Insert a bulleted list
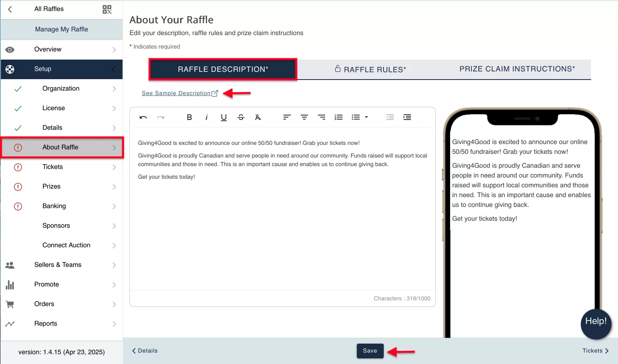The image size is (618, 364). (356, 117)
